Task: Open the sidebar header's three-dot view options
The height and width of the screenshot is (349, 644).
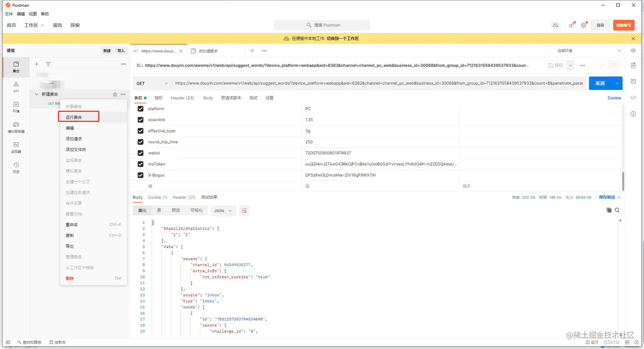Action: 124,64
